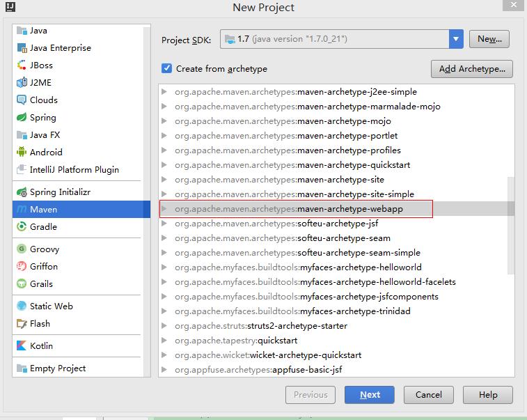Click the Spring Initializr icon
This screenshot has width=527, height=420.
coord(22,192)
